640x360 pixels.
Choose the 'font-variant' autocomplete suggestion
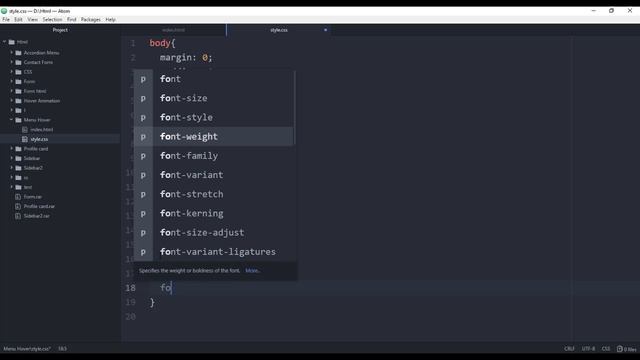[213, 175]
